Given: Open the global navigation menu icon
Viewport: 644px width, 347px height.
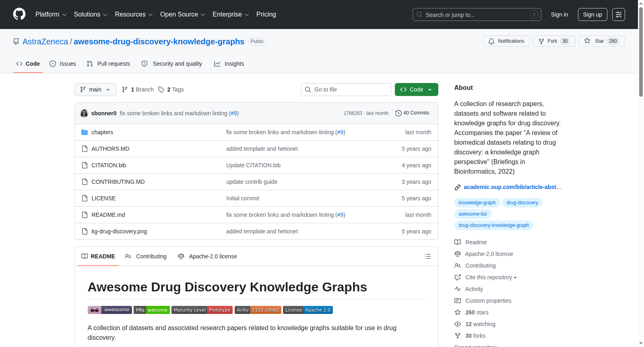Looking at the screenshot, I should coord(619,15).
